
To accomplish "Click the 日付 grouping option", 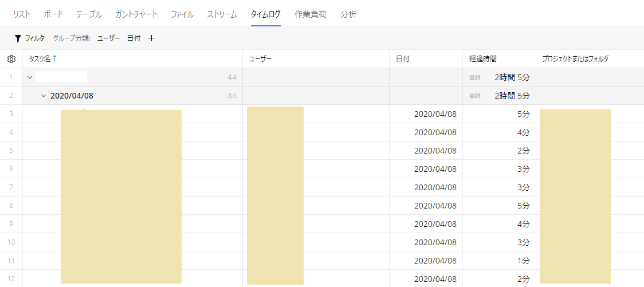I will [x=133, y=38].
